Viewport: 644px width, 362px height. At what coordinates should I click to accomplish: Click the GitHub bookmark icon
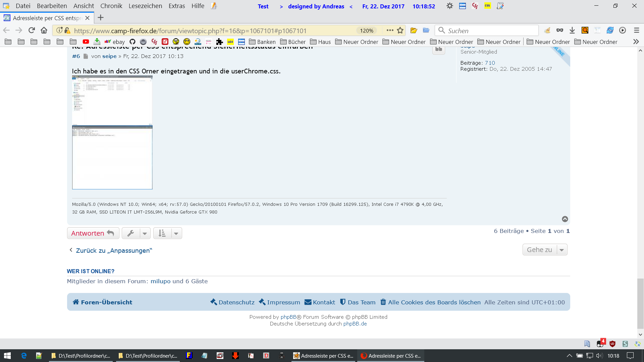[x=132, y=42]
